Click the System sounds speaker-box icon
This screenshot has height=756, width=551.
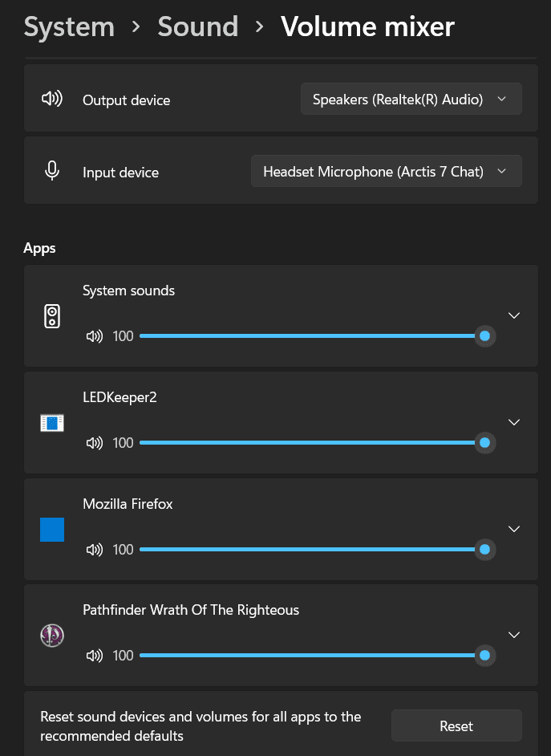(x=52, y=316)
